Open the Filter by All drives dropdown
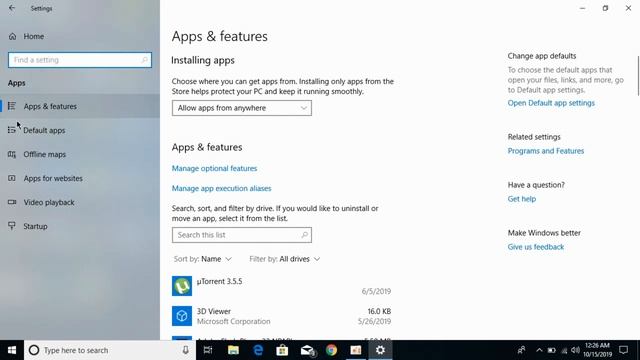 coord(284,259)
